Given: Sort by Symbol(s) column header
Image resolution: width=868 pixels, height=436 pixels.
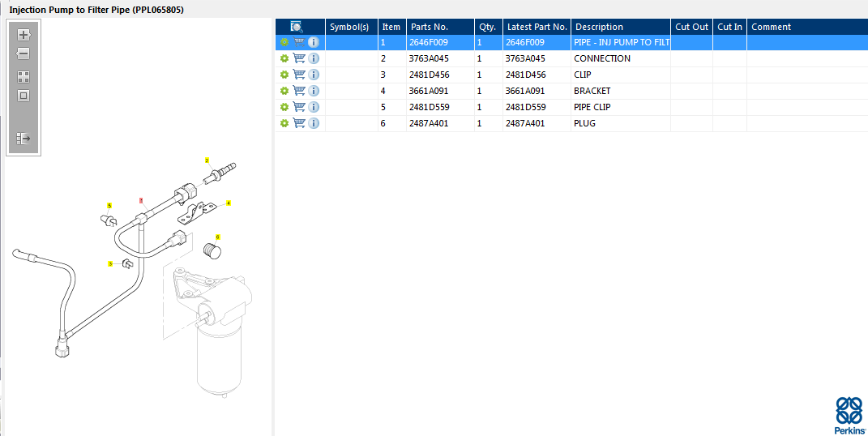Looking at the screenshot, I should 352,27.
